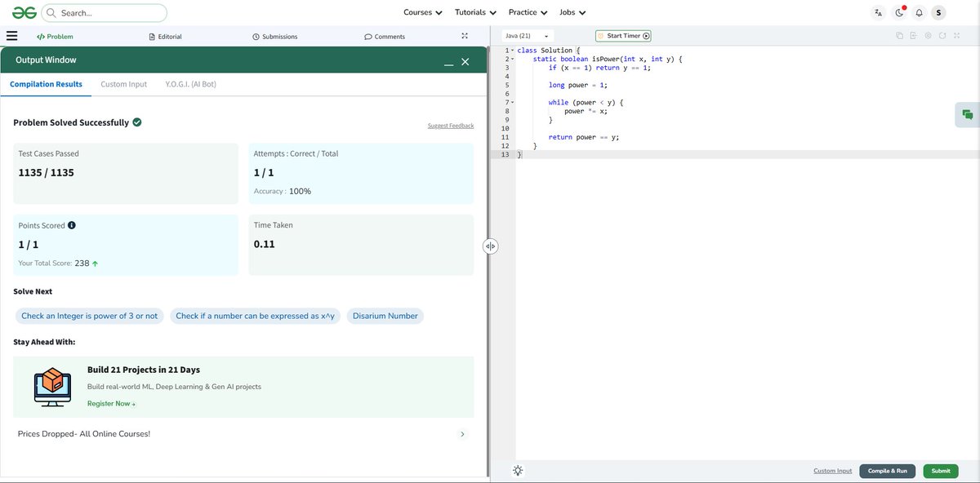This screenshot has height=483, width=980.
Task: Open 'Check if a number can be expressed as x^y'
Action: point(255,316)
